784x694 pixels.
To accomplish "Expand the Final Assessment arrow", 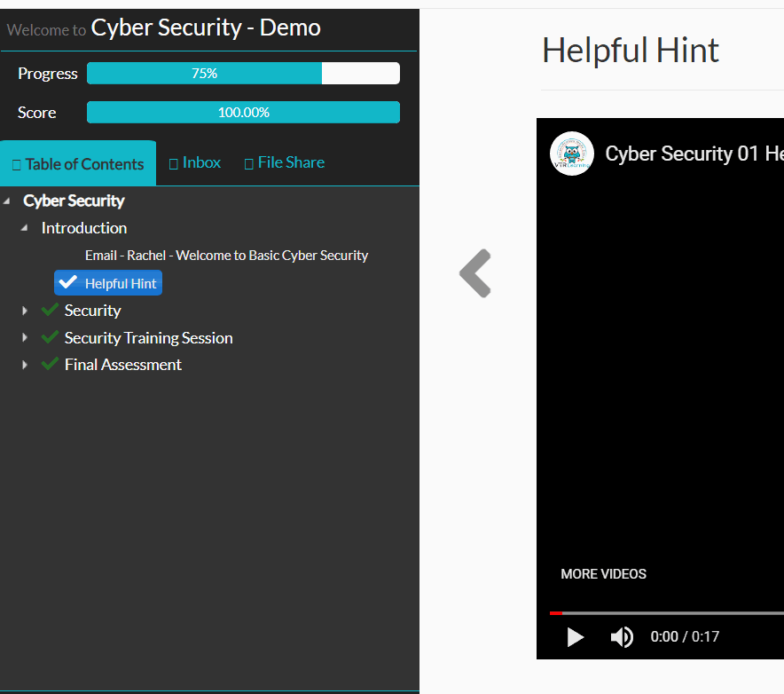I will pyautogui.click(x=25, y=365).
